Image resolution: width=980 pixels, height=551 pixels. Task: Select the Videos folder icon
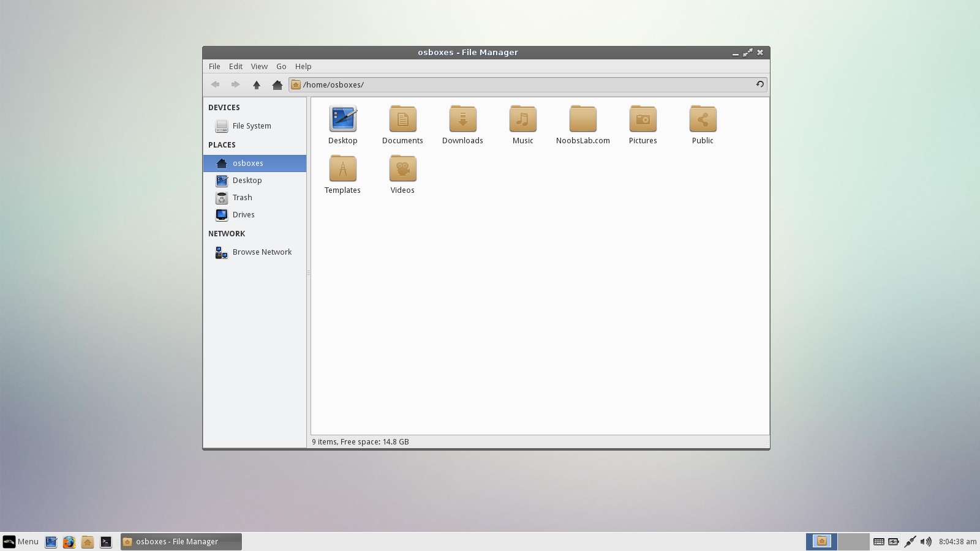[x=402, y=169]
